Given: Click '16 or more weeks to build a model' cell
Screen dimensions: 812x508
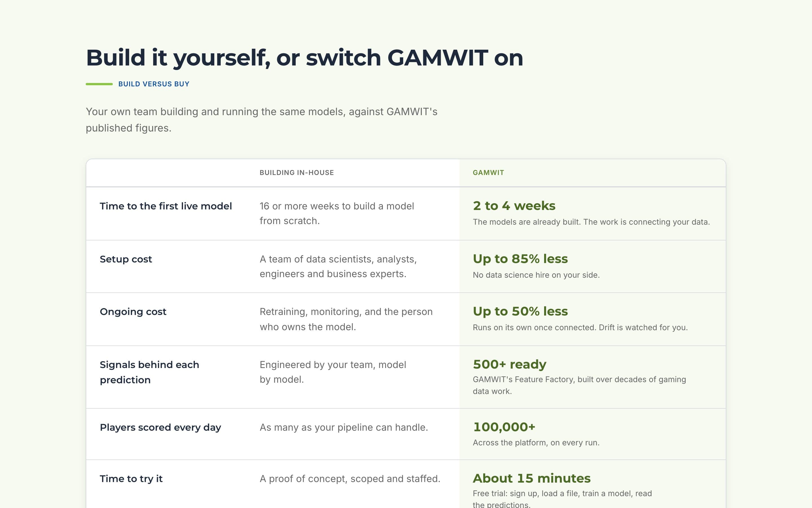Looking at the screenshot, I should [x=337, y=213].
